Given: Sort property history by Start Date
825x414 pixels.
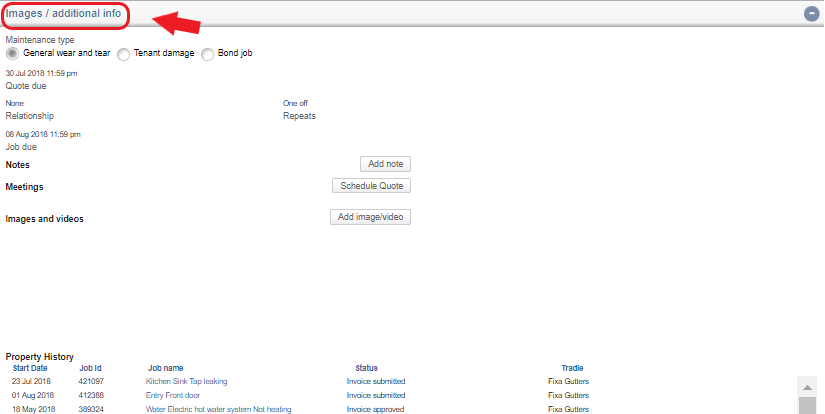Looking at the screenshot, I should [30, 368].
